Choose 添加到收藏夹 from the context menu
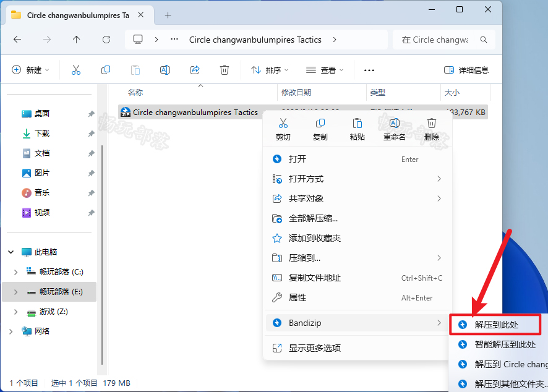This screenshot has height=392, width=548. tap(357, 238)
